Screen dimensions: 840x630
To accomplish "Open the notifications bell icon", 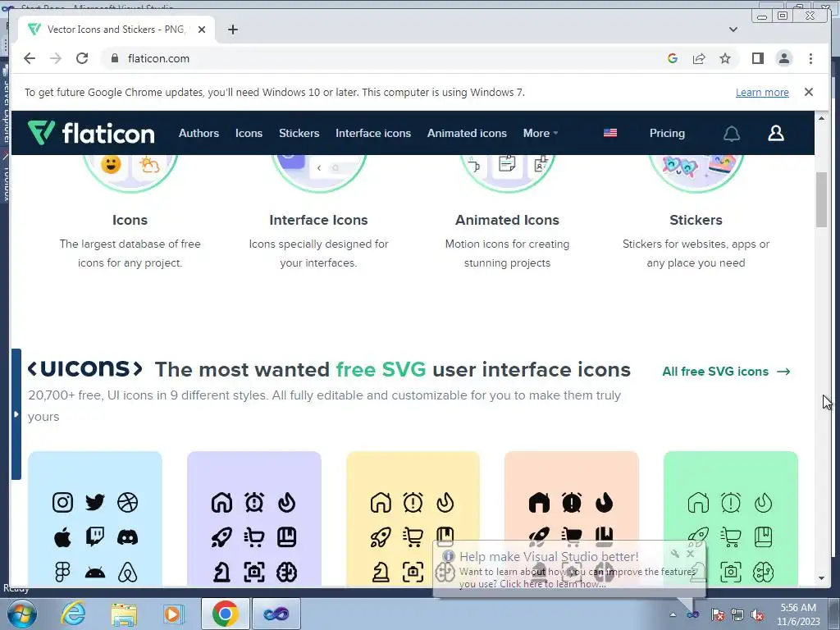I will tap(731, 134).
